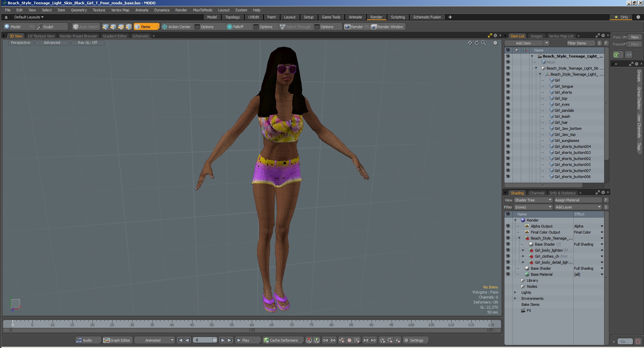This screenshot has width=644, height=348.
Task: Open the Add Layer dropdown
Action: [578, 207]
